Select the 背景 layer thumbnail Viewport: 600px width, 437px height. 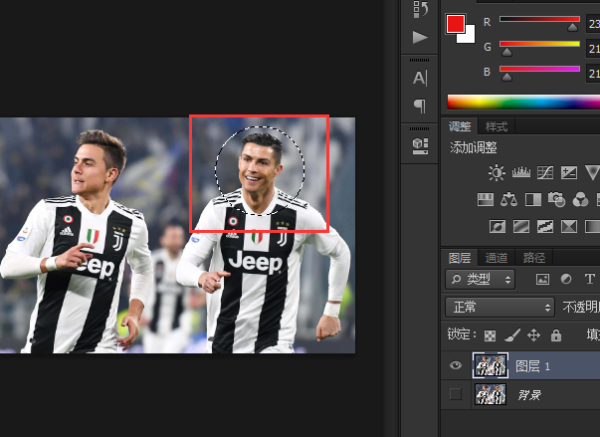click(489, 395)
